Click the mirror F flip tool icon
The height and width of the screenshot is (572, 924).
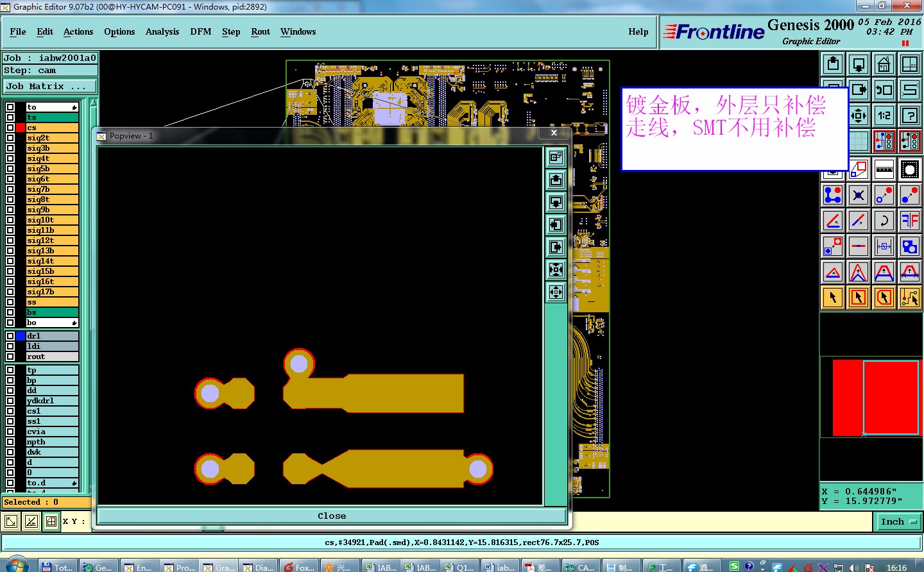(x=910, y=221)
